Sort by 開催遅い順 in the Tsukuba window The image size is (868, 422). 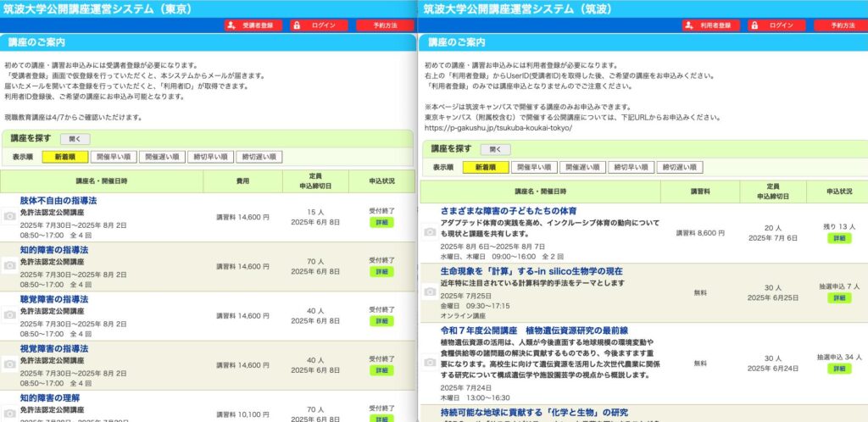click(582, 167)
